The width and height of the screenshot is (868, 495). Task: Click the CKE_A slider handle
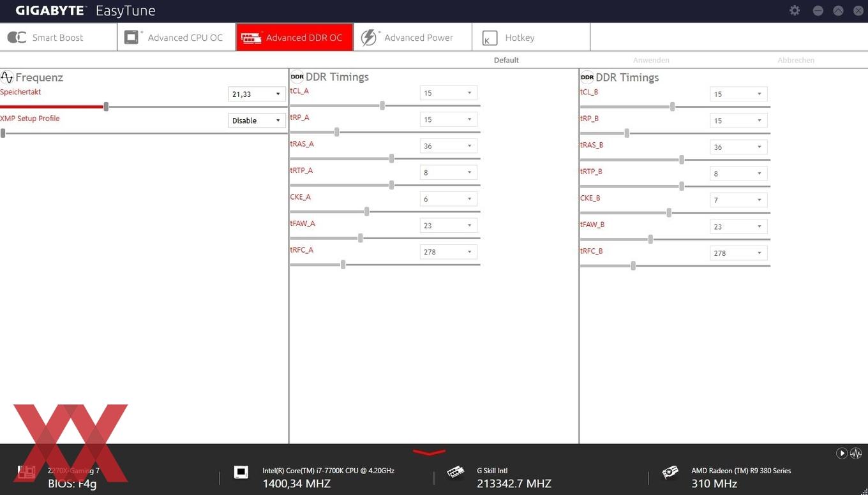click(x=366, y=211)
